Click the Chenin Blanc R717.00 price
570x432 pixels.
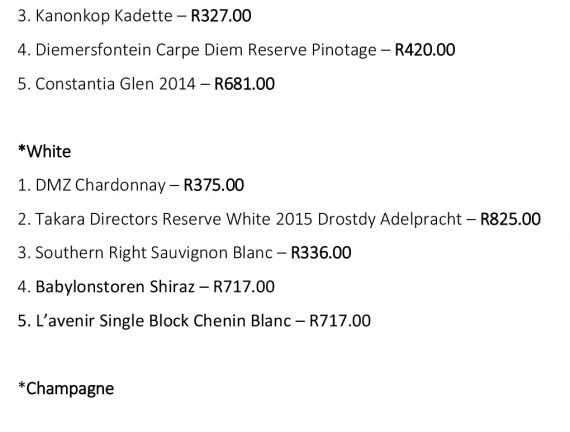pyautogui.click(x=340, y=321)
